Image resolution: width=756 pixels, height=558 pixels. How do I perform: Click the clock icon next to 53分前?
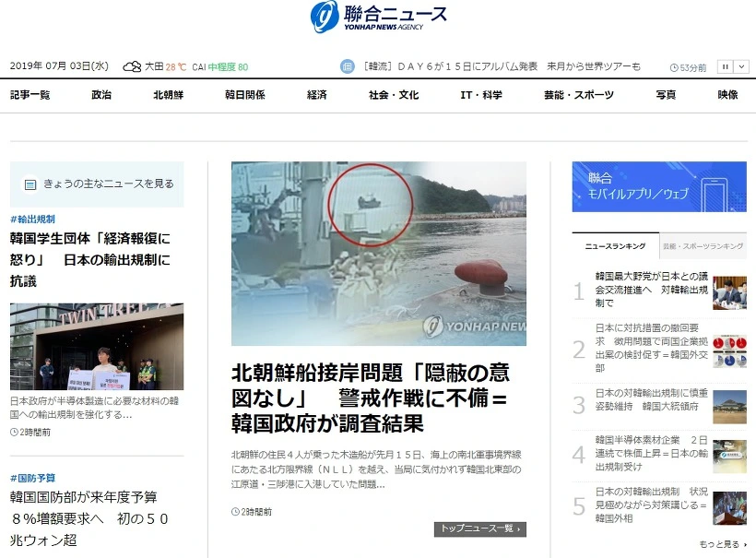674,68
